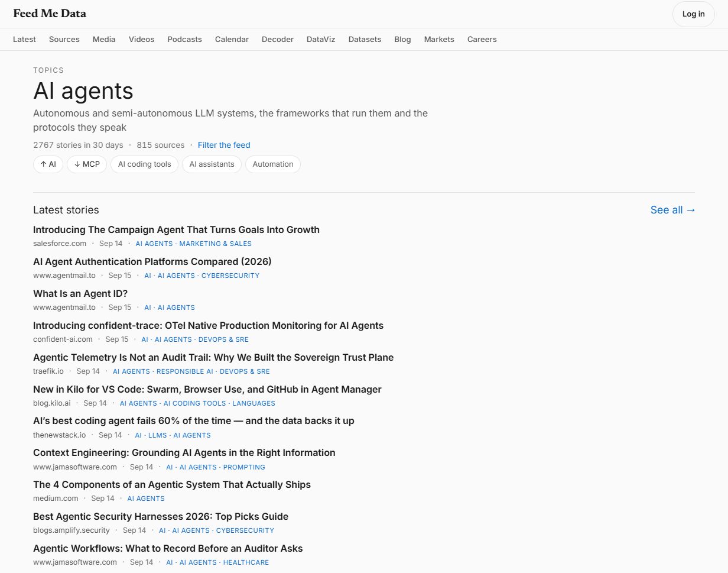Click the Latest stories section heading
The image size is (728, 573).
click(x=66, y=210)
